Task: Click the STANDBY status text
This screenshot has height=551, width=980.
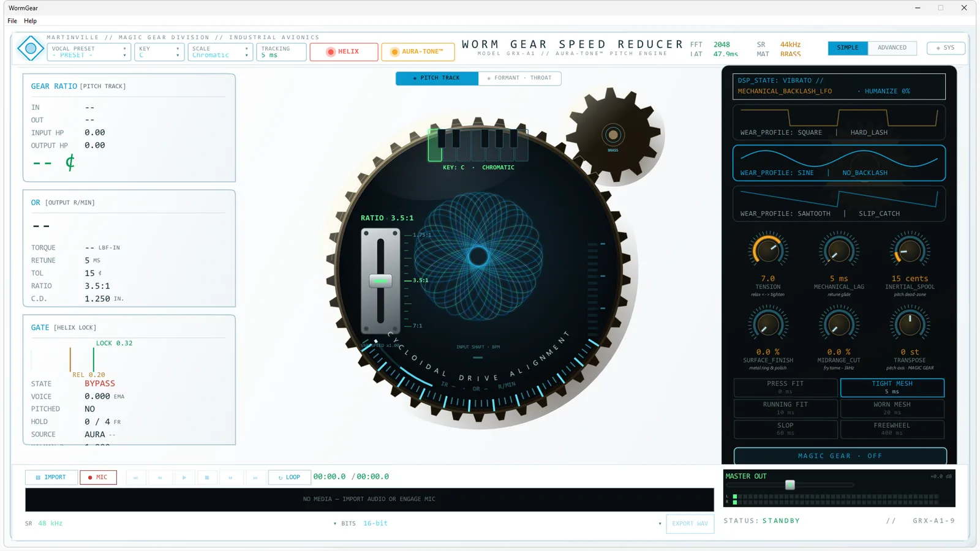Action: [781, 521]
